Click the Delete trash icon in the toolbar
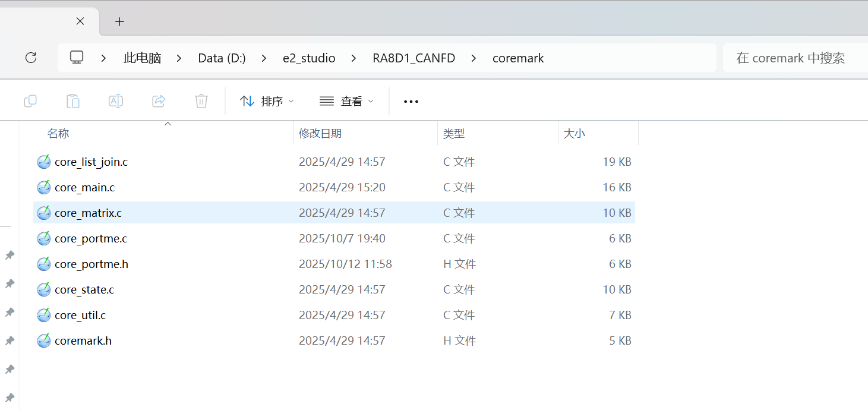 click(201, 101)
